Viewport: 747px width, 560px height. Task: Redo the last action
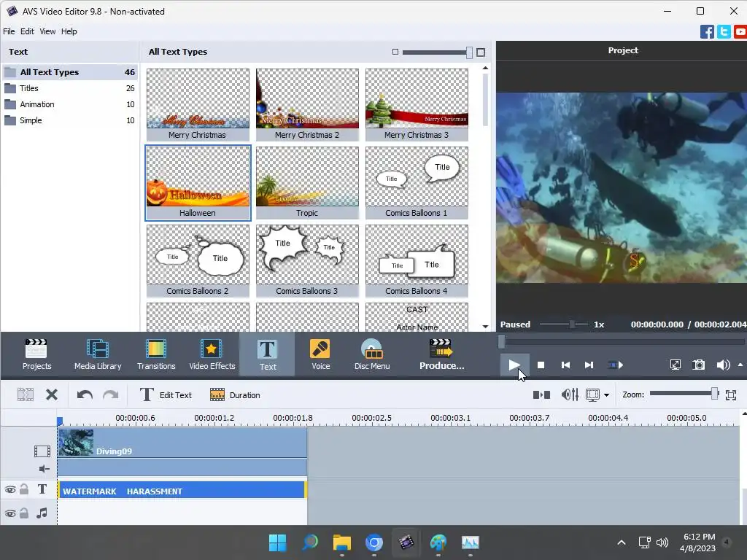pyautogui.click(x=111, y=394)
